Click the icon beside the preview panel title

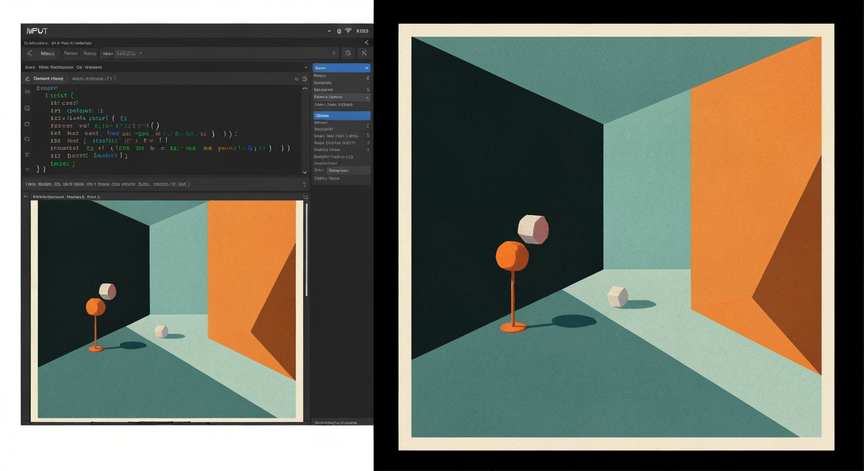pos(26,197)
